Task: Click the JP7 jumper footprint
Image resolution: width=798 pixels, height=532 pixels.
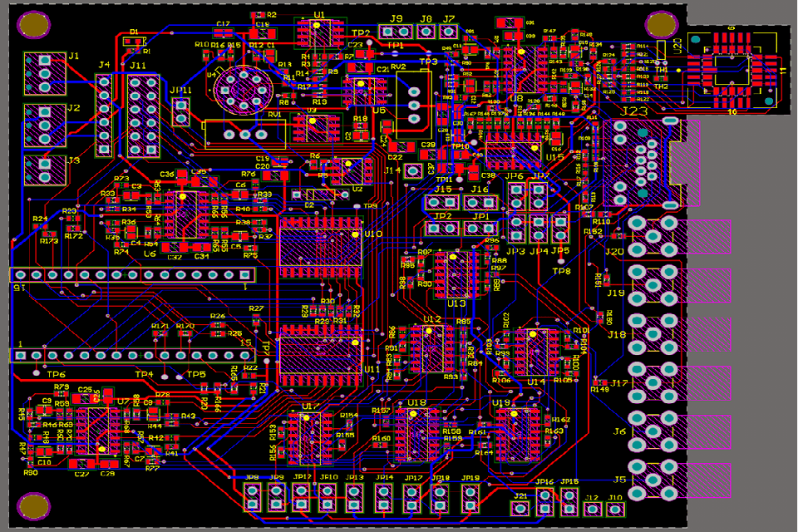Action: click(x=539, y=196)
